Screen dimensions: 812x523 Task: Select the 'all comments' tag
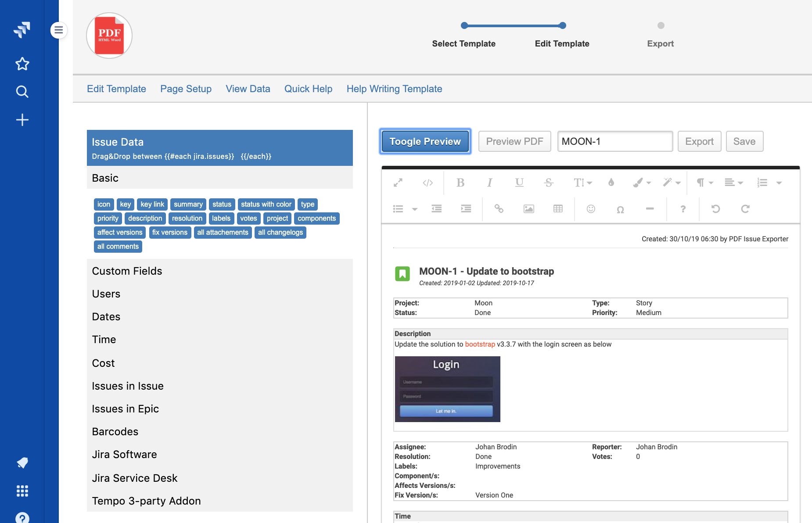point(118,247)
